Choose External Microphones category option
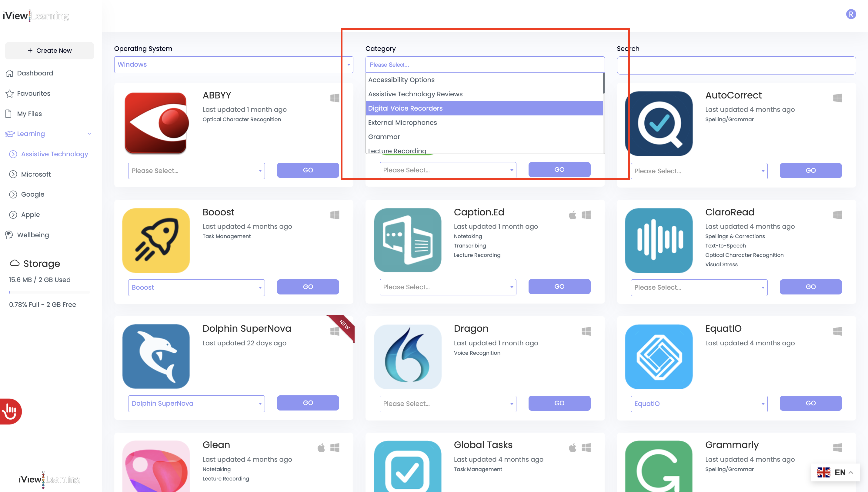This screenshot has width=868, height=492. (x=484, y=122)
